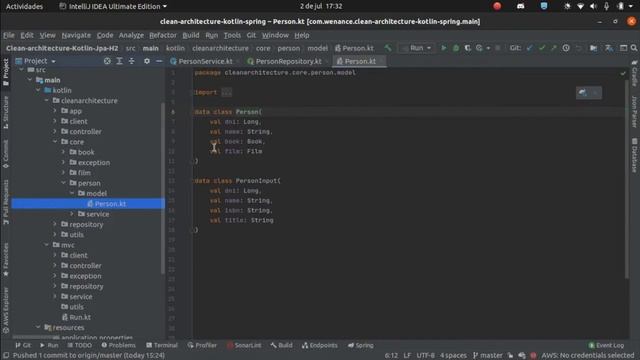The width and height of the screenshot is (640, 360).
Task: Open the Navigate menu
Action: click(76, 35)
